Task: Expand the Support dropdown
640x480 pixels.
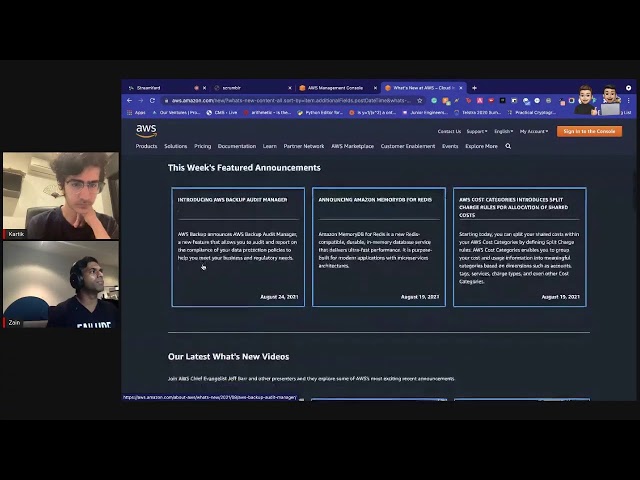Action: point(477,131)
